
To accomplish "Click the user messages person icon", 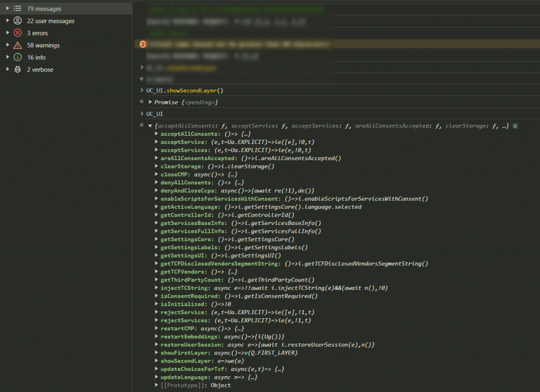I will pyautogui.click(x=17, y=21).
